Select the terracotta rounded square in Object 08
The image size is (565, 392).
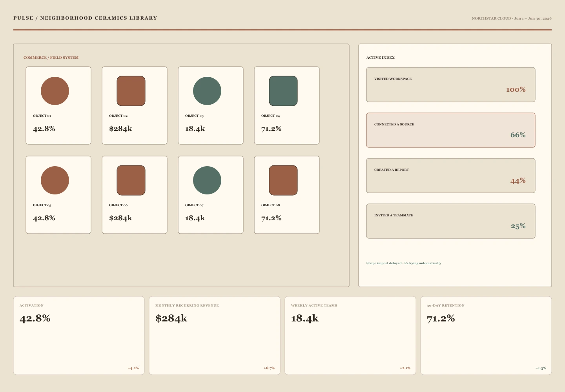click(x=283, y=180)
